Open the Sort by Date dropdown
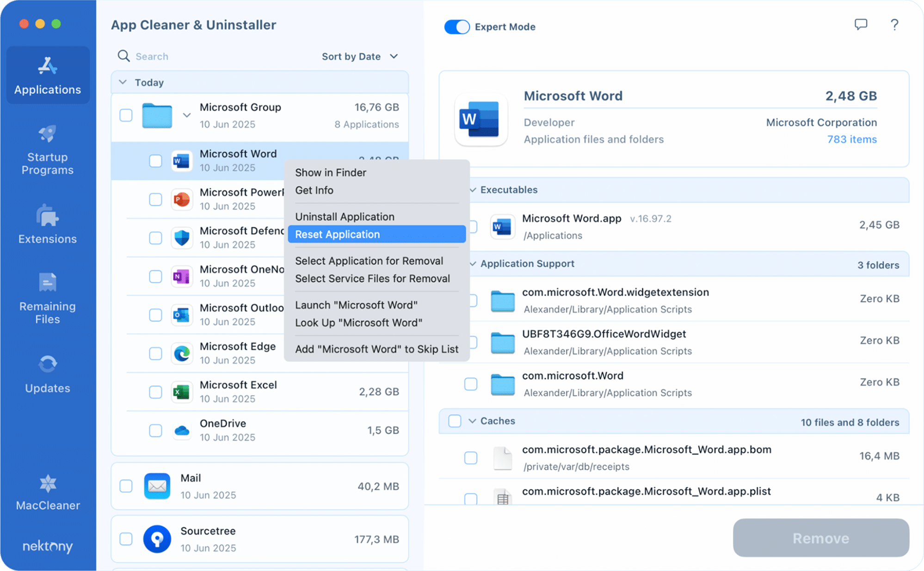Image resolution: width=924 pixels, height=571 pixels. click(360, 56)
